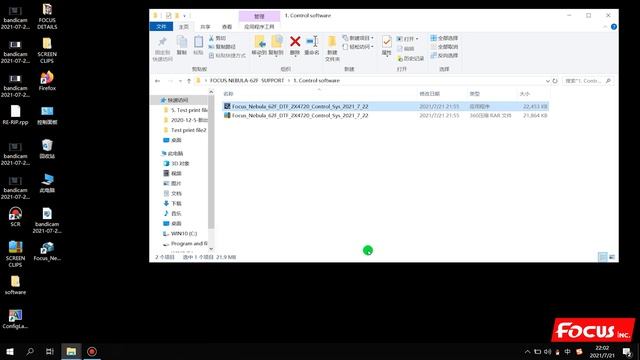Image resolution: width=640 pixels, height=360 pixels.
Task: Click 复制路径 (Copy path) in ribbon
Action: [222, 47]
